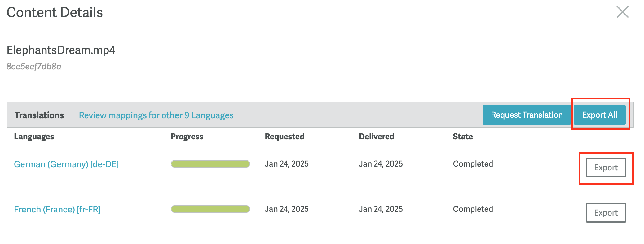
Task: Click the Request Translation button
Action: tap(527, 115)
